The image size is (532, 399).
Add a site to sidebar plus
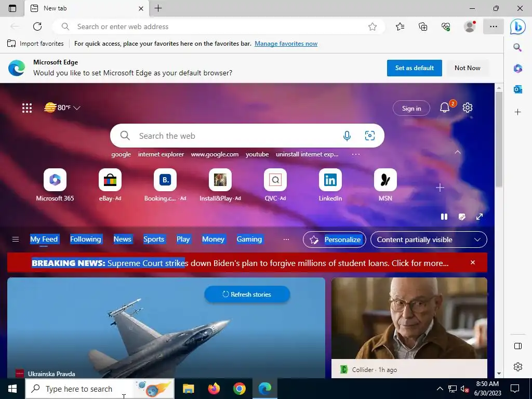click(x=517, y=112)
